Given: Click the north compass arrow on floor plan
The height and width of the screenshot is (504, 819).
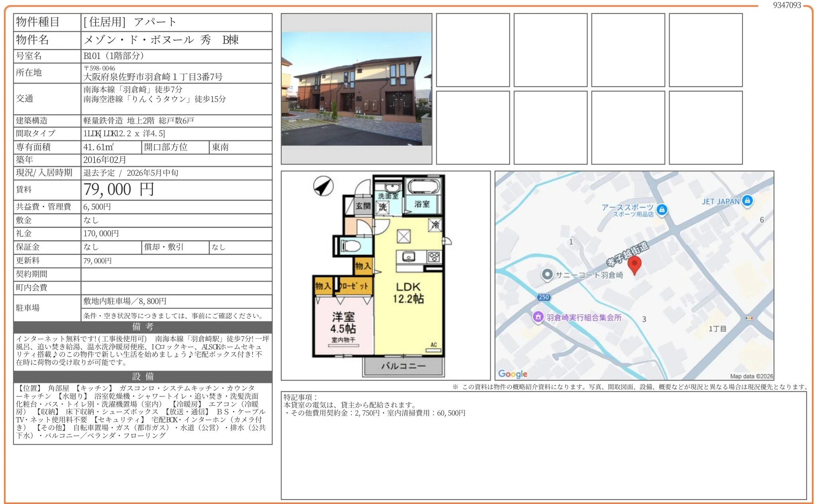Looking at the screenshot, I should click(x=323, y=186).
